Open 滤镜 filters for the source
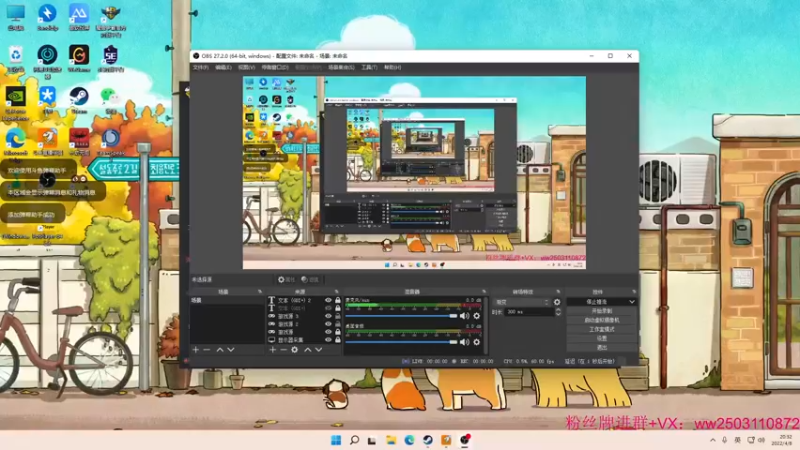 click(310, 280)
